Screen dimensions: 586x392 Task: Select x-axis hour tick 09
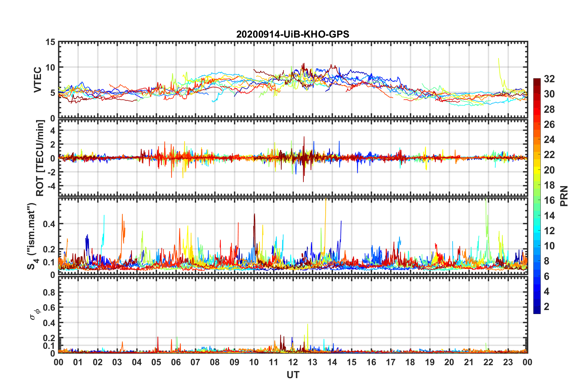234,362
